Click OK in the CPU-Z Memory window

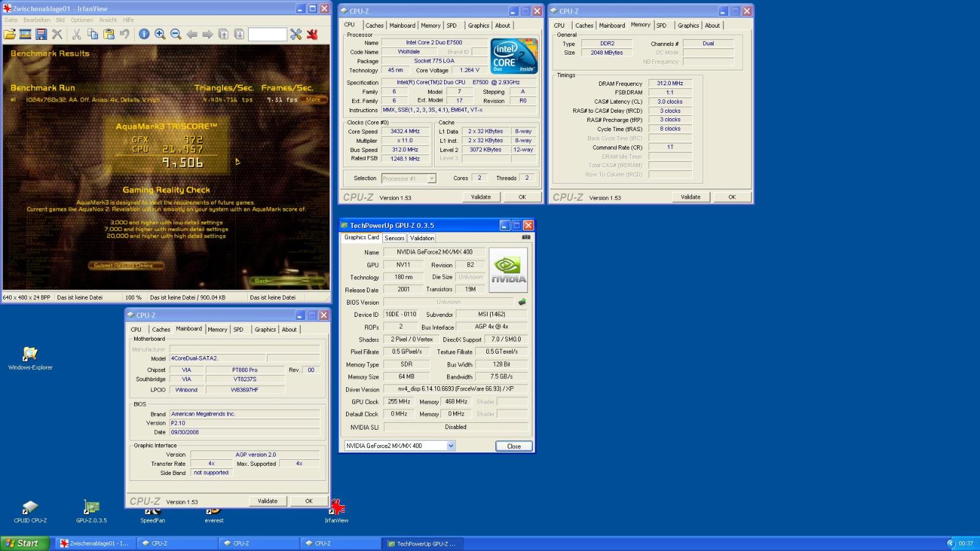(732, 197)
